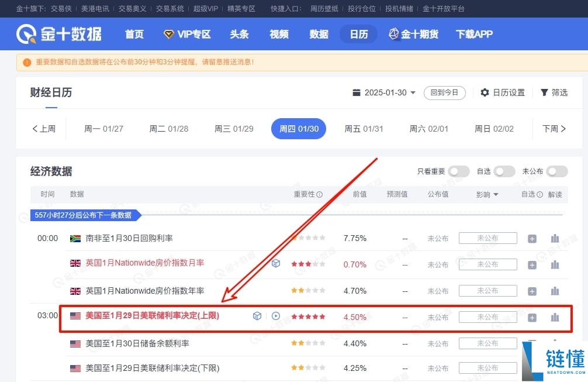Open chart icon for 英国房价指数月率 row
This screenshot has width=588, height=382.
click(555, 264)
